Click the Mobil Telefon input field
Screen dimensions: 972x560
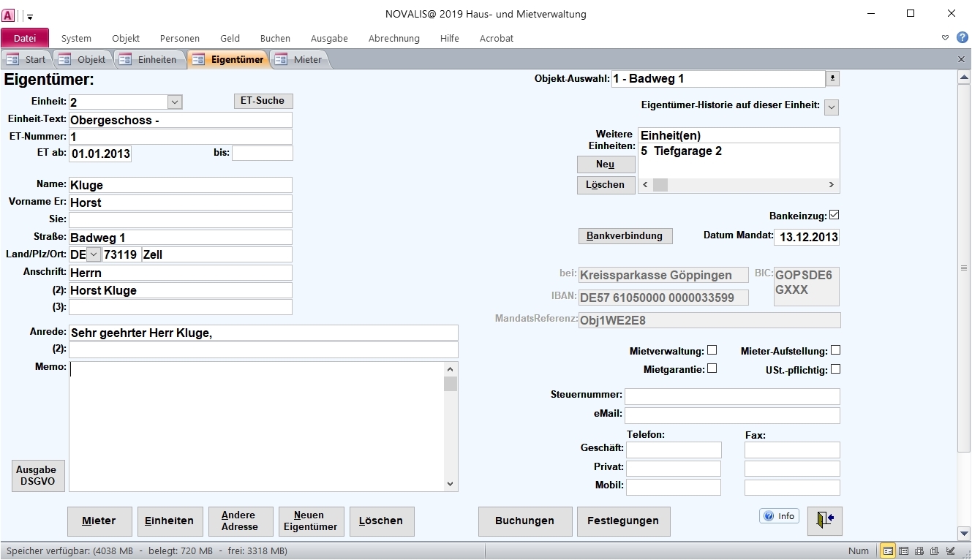click(x=673, y=487)
